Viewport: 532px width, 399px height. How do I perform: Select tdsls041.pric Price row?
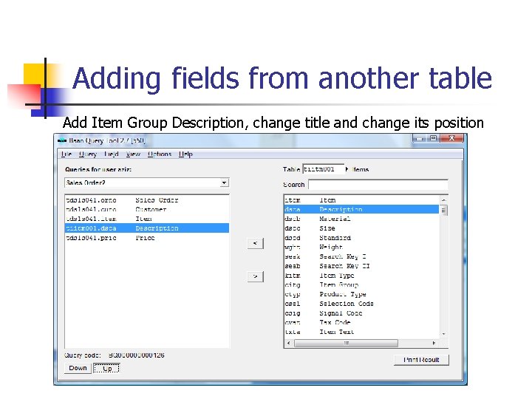pos(147,238)
